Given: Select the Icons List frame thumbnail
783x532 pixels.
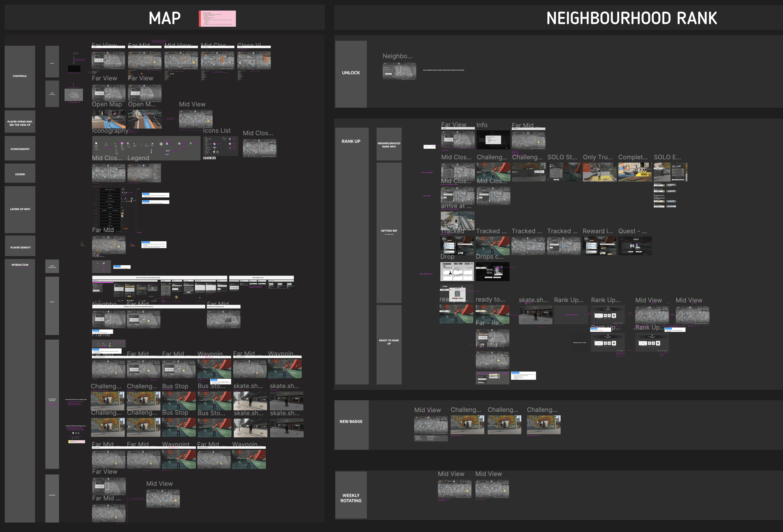Looking at the screenshot, I should coord(220,146).
